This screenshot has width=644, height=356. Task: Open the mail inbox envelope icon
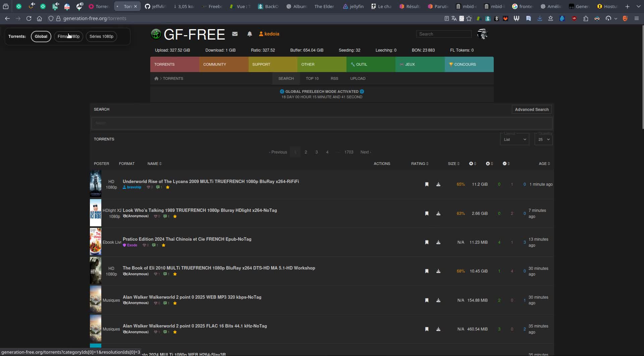pyautogui.click(x=235, y=34)
